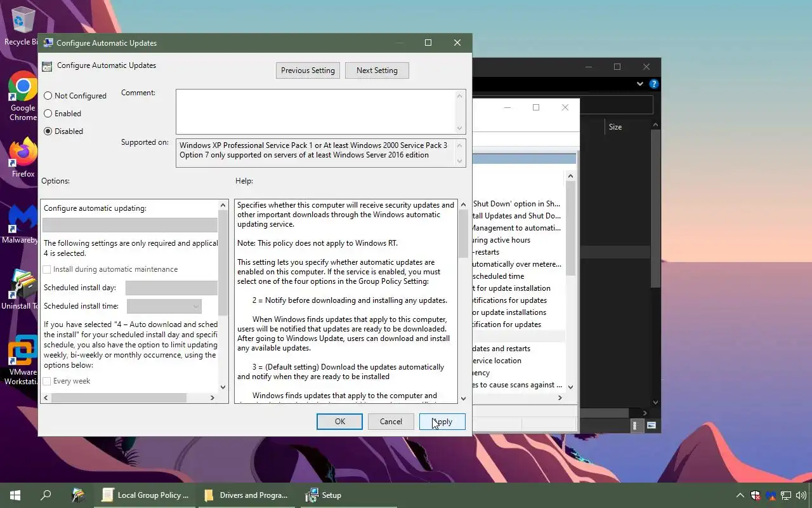Screen dimensions: 812x508
Task: Click Options pane vertical scroll down arrow
Action: pyautogui.click(x=223, y=387)
